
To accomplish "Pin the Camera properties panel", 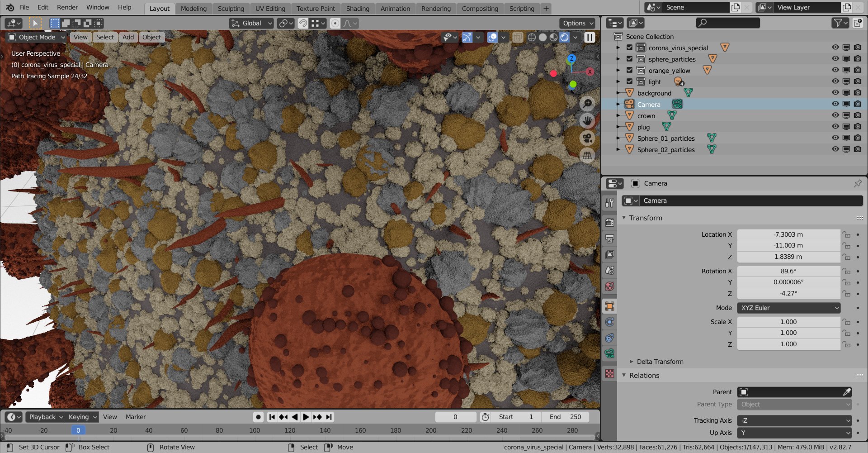I will [x=858, y=183].
